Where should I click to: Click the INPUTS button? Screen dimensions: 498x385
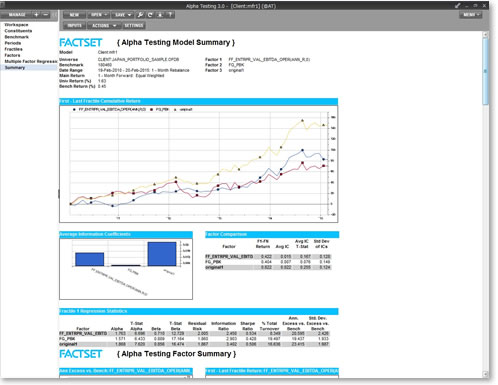[x=74, y=25]
